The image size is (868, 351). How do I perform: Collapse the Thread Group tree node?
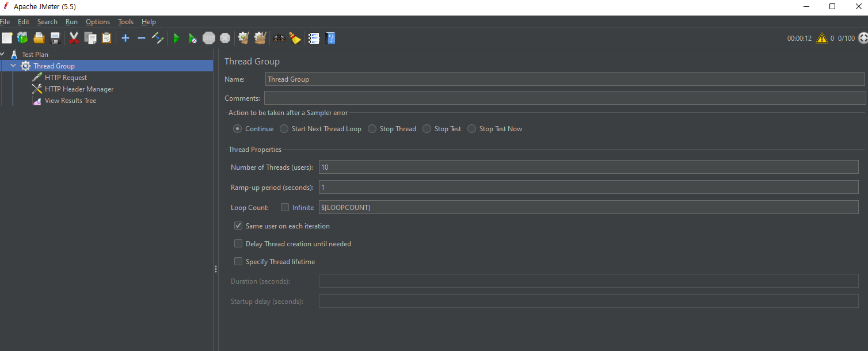pos(13,66)
